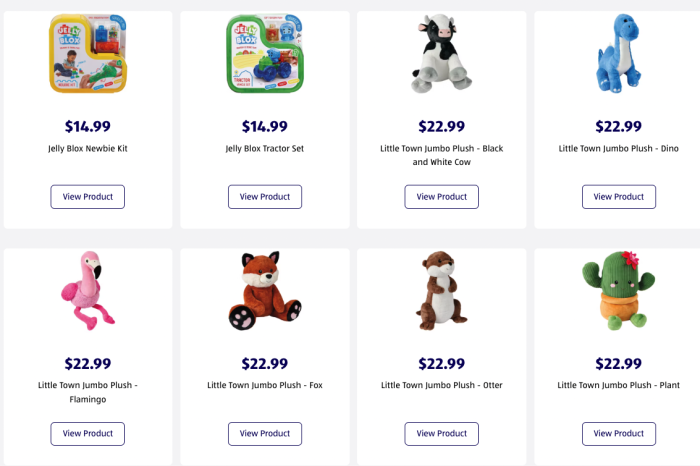Viewport: 700px width, 466px height.
Task: Click the cactus plant plush image
Action: (x=618, y=290)
